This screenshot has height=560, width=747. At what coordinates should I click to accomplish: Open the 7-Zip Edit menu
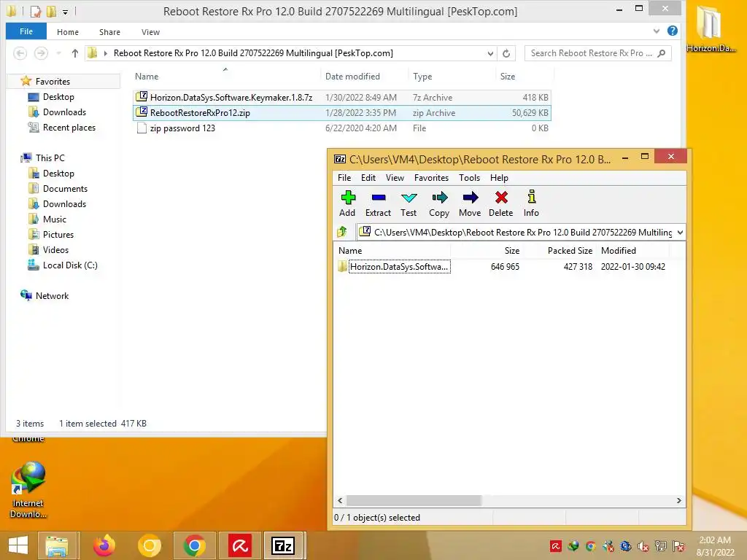click(x=368, y=178)
